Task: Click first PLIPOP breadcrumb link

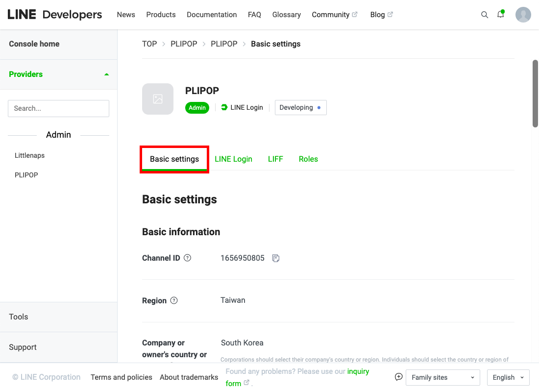Action: [184, 44]
